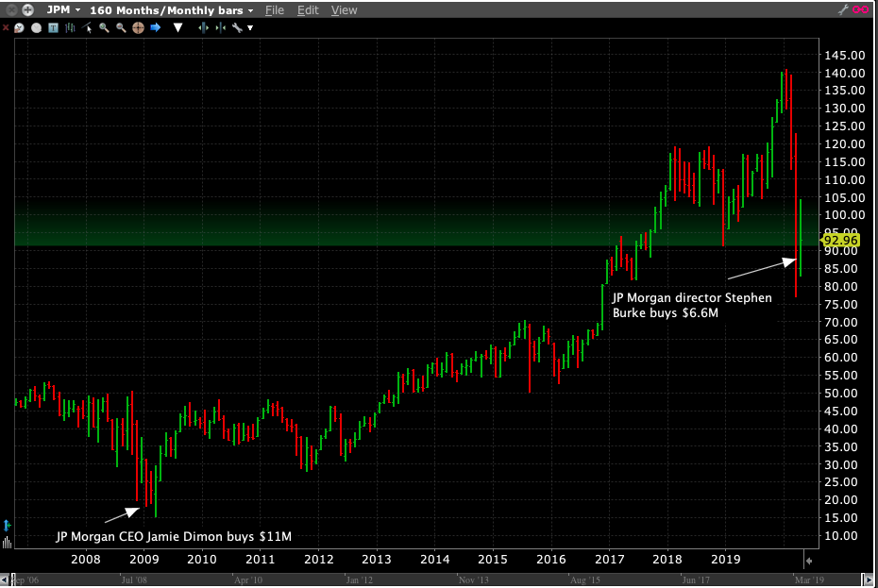Click the pink chain link group icon

click(861, 9)
